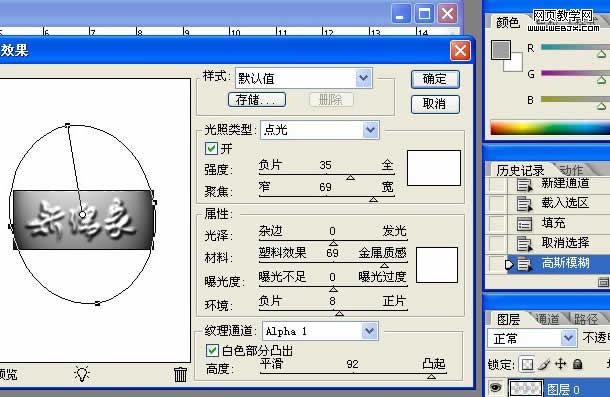
Task: Open the 光照类型 light type dropdown
Action: 370,129
